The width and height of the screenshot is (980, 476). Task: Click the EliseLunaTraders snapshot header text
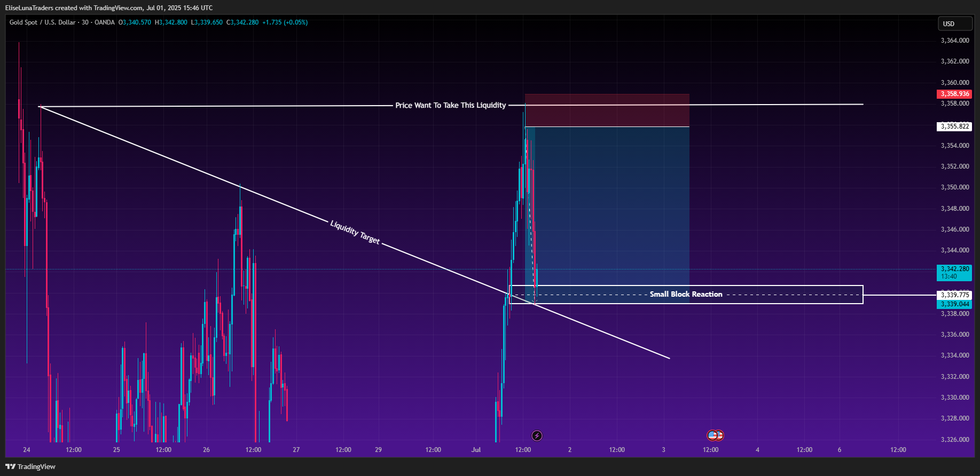tap(109, 8)
